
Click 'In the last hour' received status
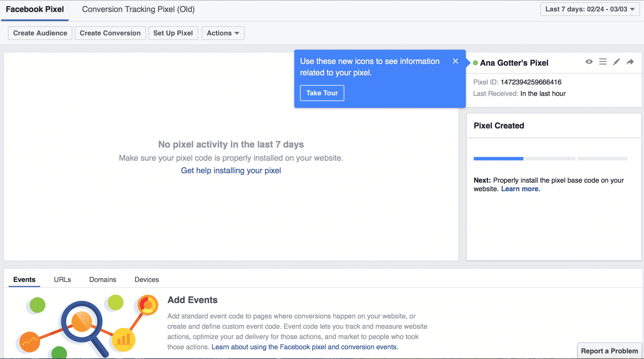pyautogui.click(x=543, y=94)
